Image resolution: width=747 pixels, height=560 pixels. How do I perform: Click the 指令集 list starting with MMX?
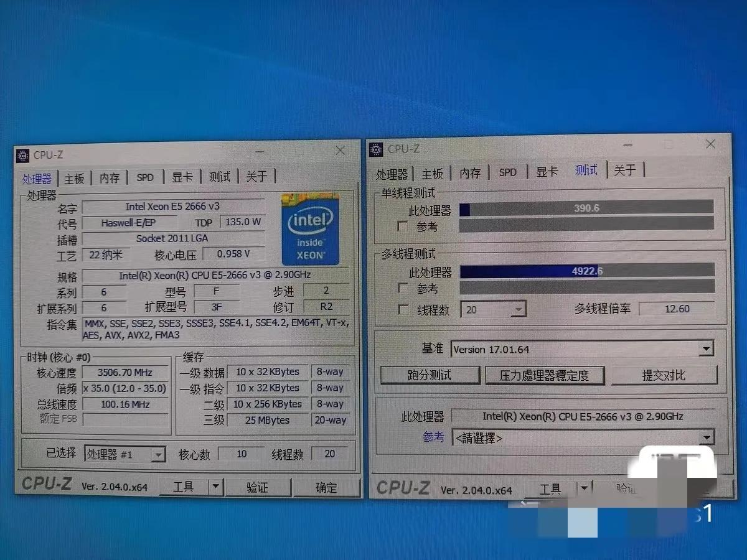[x=216, y=329]
